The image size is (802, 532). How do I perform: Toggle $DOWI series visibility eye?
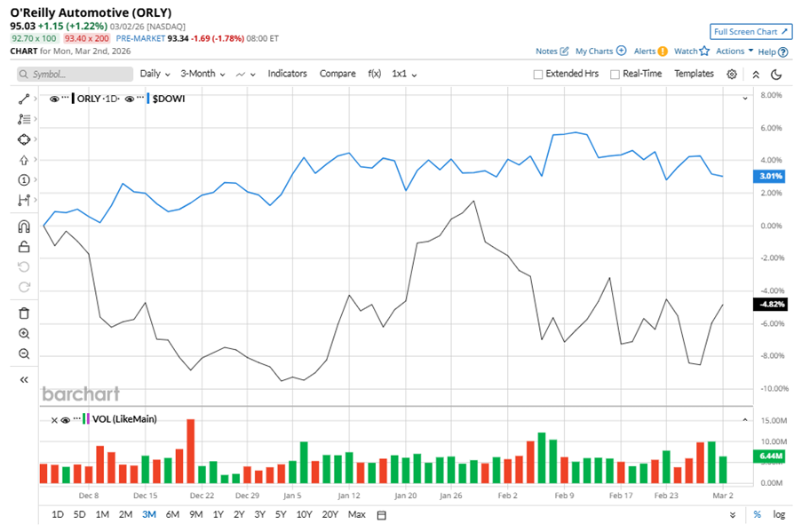(x=130, y=99)
